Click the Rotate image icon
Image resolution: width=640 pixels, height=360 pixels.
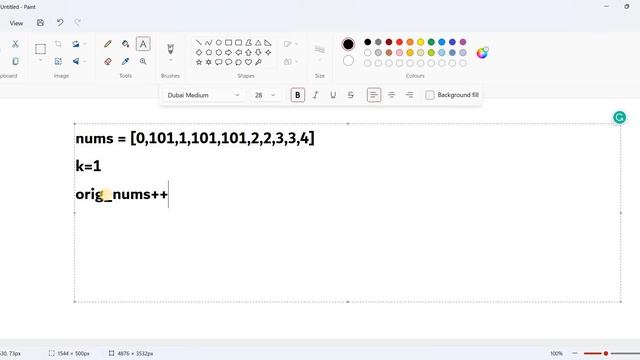pyautogui.click(x=76, y=44)
